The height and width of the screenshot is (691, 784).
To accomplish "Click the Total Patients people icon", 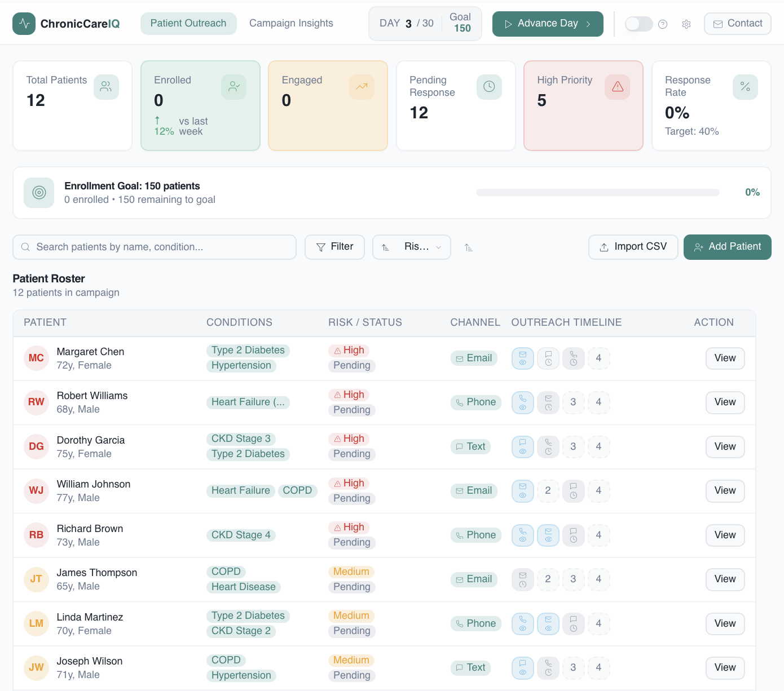I will pyautogui.click(x=106, y=87).
